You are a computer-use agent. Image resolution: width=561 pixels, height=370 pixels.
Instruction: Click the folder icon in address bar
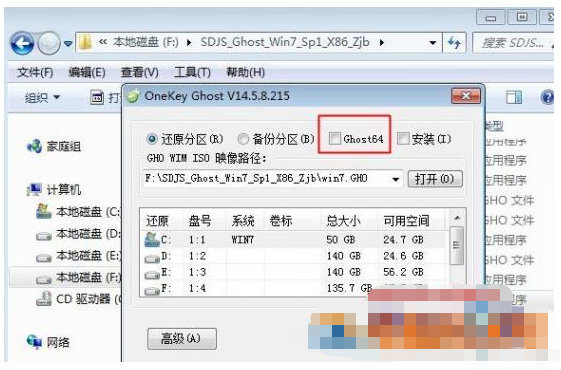(x=86, y=43)
